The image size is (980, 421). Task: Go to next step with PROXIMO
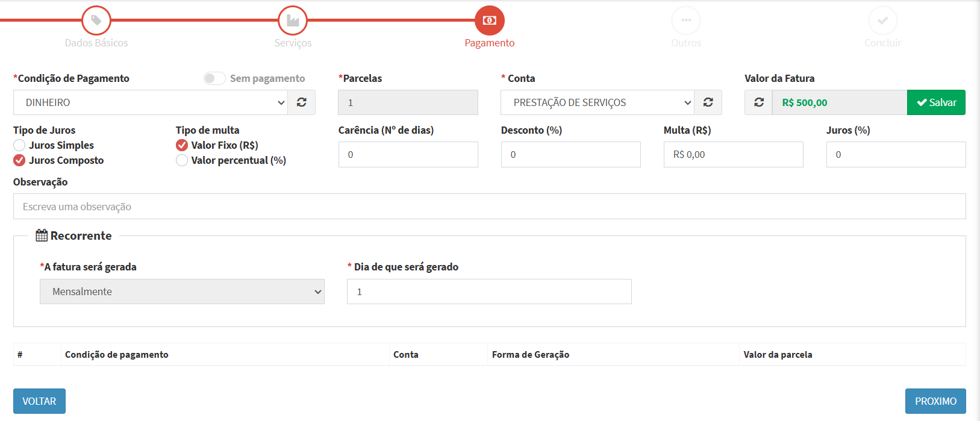935,401
